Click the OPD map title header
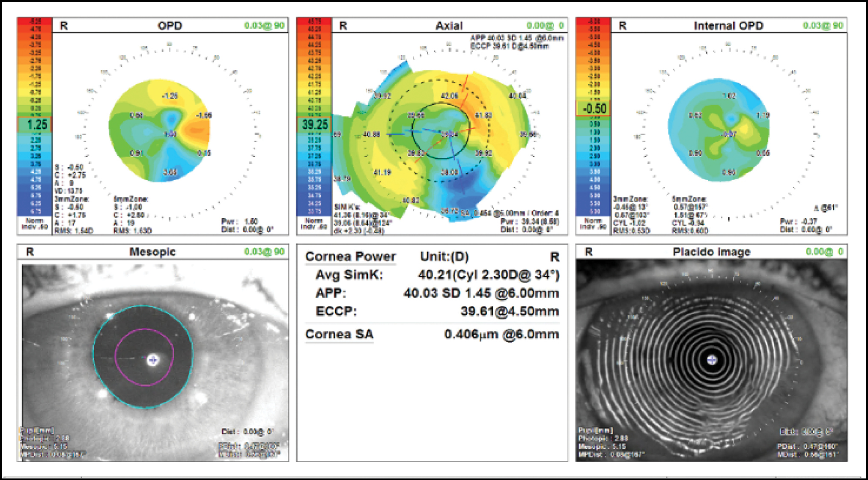 (170, 26)
